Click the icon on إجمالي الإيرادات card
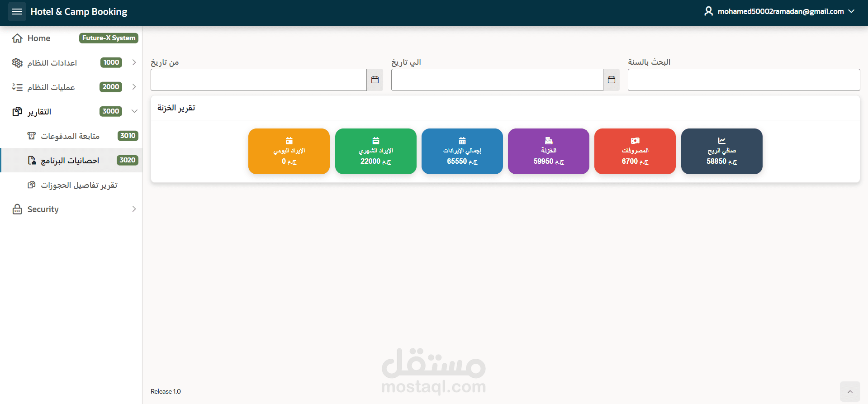The image size is (868, 404). (462, 141)
